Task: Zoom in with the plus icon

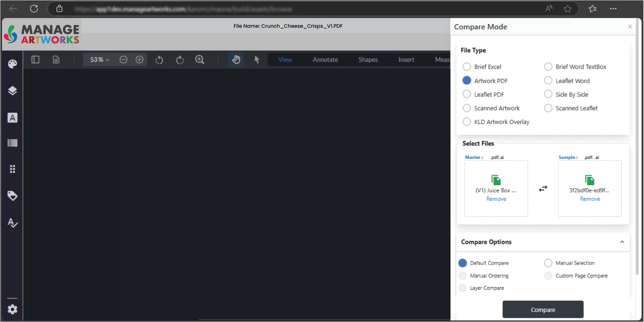Action: (x=140, y=60)
